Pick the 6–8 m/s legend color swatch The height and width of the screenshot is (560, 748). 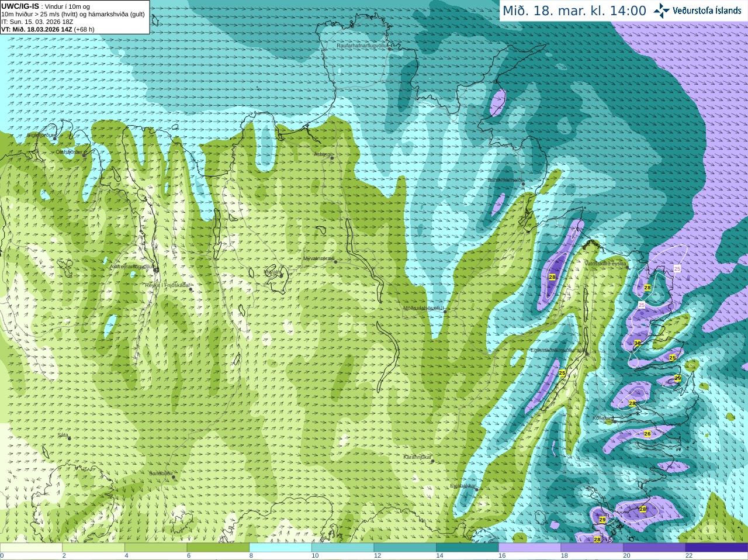click(x=218, y=548)
